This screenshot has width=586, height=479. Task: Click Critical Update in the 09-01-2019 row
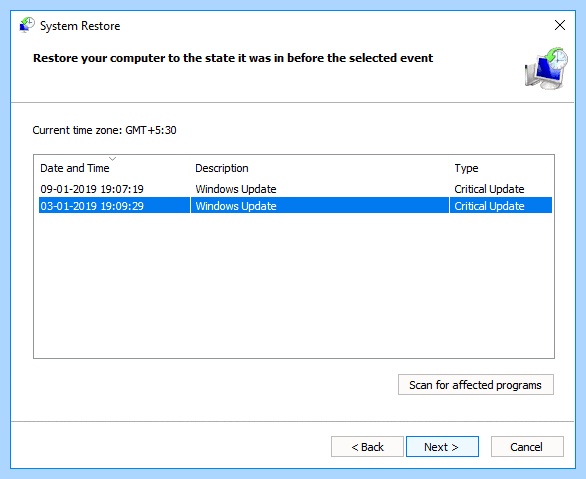click(489, 189)
